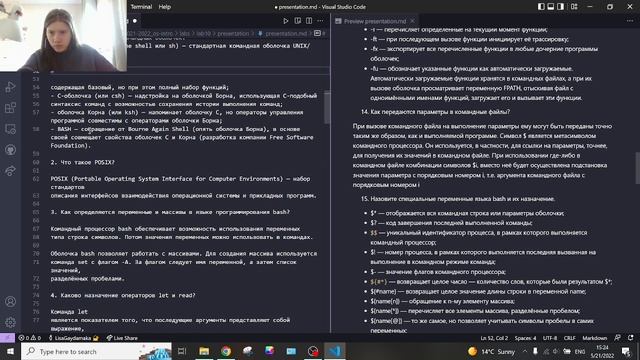The width and height of the screenshot is (640, 360).
Task: Open the Live Share activity bar icon
Action: click(10, 170)
